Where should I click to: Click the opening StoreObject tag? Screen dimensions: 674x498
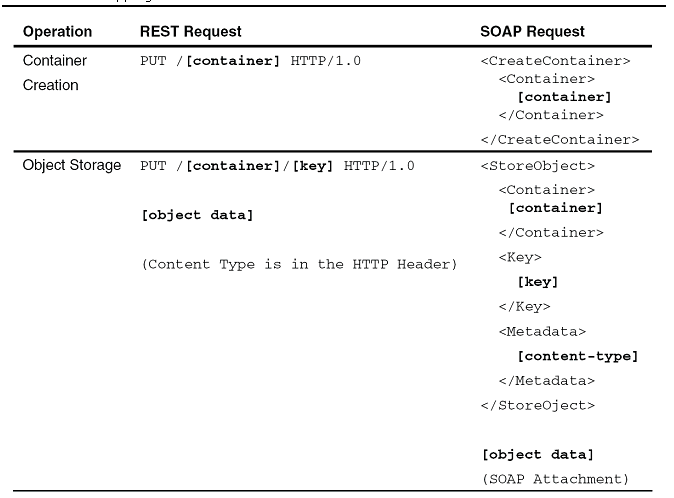click(538, 166)
